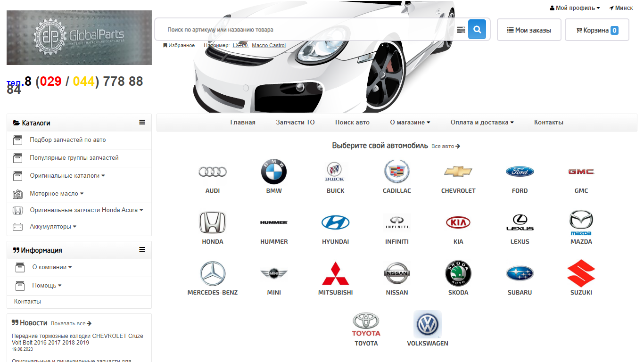Image resolution: width=644 pixels, height=362 pixels.
Task: Open the Chevrolet Cruze brake pads news
Action: [77, 339]
